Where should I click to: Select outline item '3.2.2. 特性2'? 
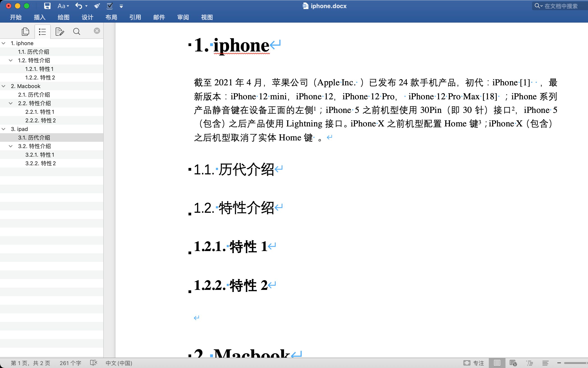pyautogui.click(x=41, y=163)
